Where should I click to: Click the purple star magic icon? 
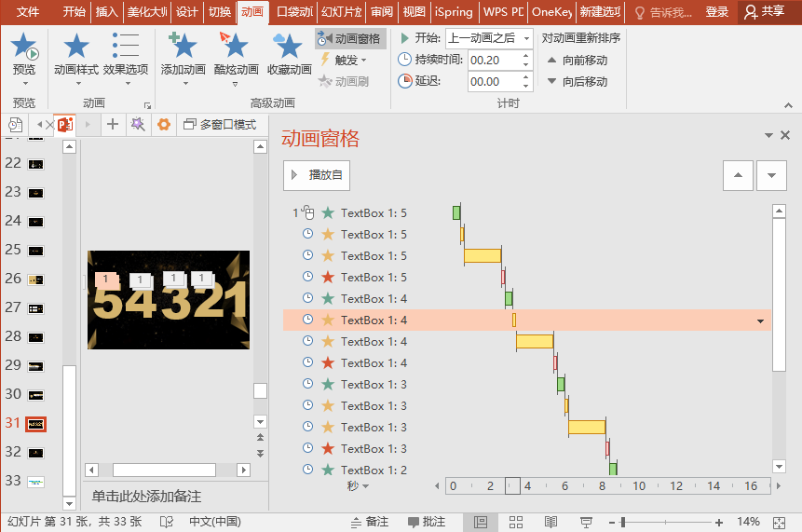tap(138, 124)
